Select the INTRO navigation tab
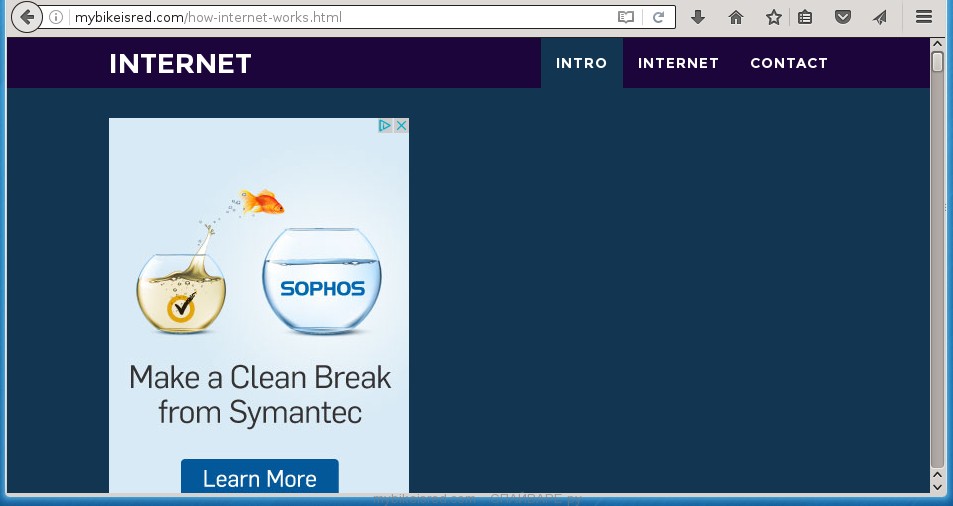 (x=581, y=63)
